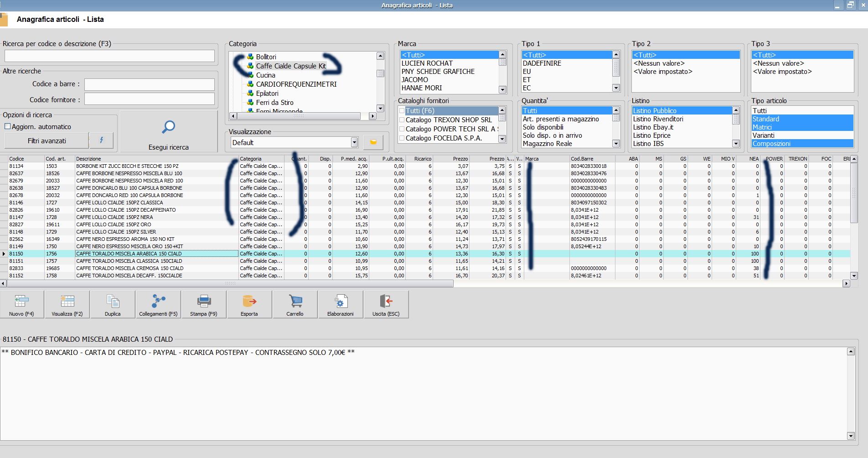The width and height of the screenshot is (868, 458).
Task: Select the Bollitori category
Action: click(x=266, y=57)
